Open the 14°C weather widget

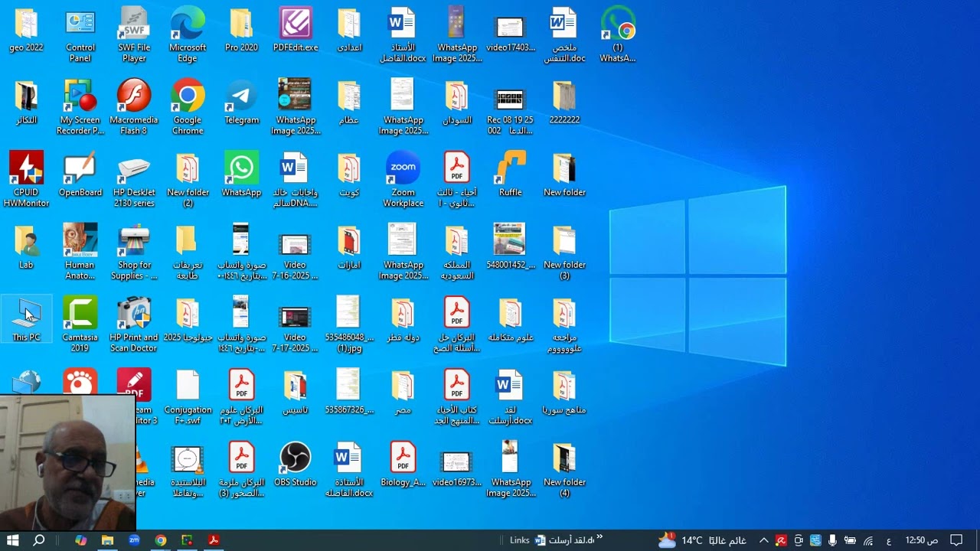coord(702,540)
